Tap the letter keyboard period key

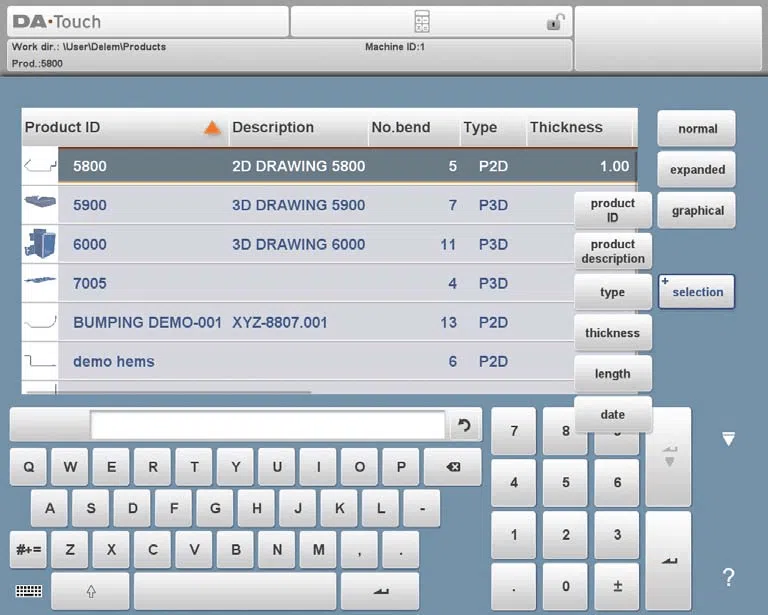click(401, 549)
